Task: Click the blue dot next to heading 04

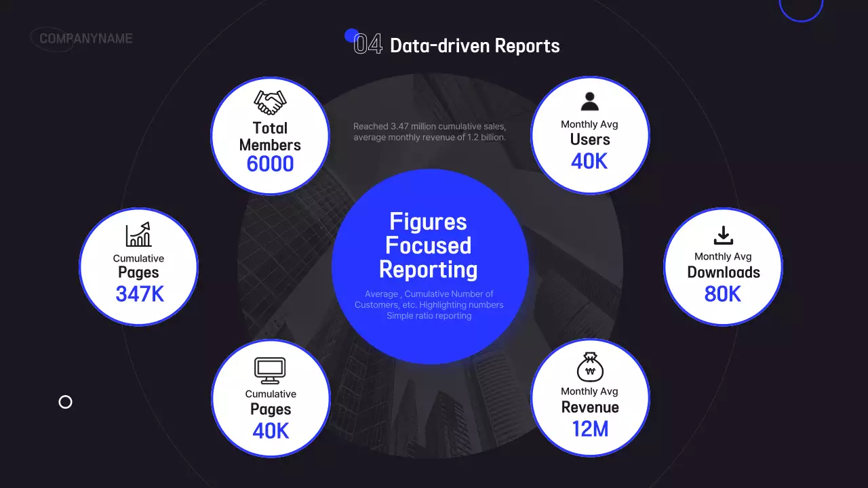Action: [351, 34]
